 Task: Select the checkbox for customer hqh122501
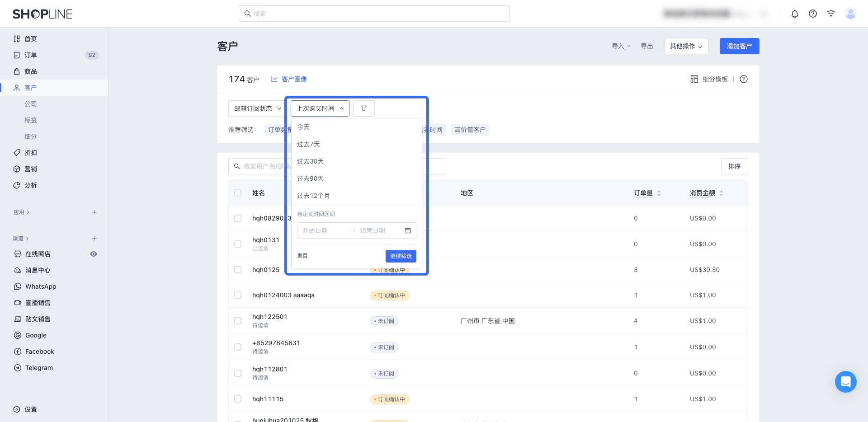tap(238, 321)
